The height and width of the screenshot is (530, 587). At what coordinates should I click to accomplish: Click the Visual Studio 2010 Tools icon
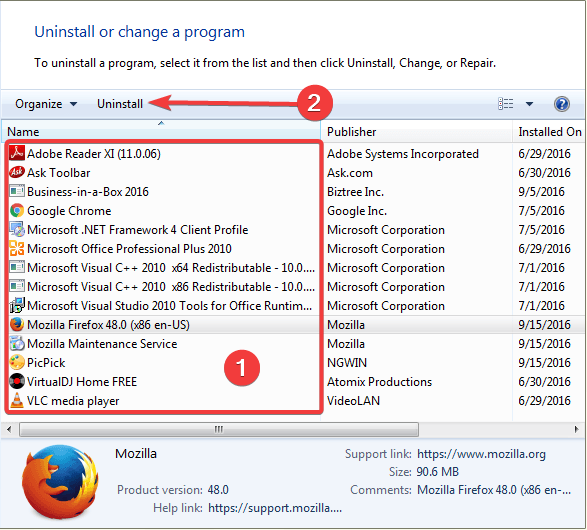tap(17, 305)
